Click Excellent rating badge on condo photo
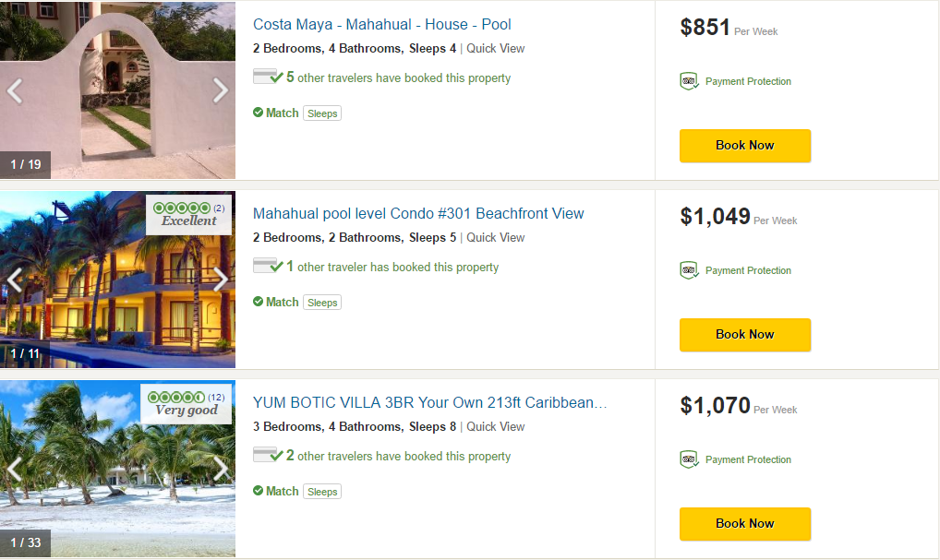 pyautogui.click(x=188, y=215)
